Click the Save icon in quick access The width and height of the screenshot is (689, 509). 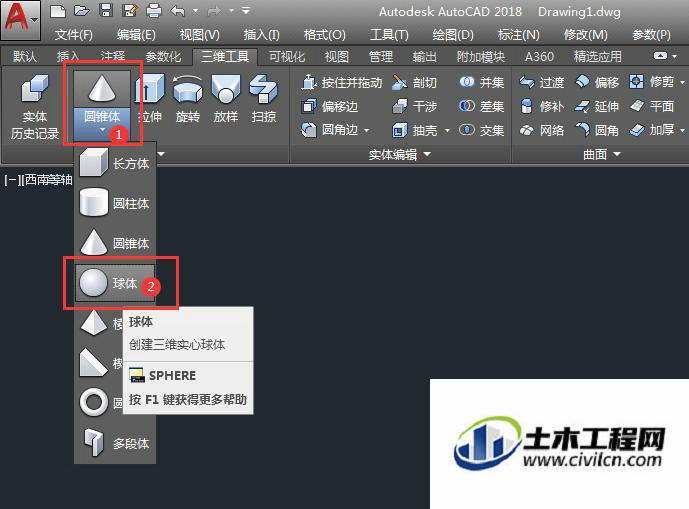[106, 11]
